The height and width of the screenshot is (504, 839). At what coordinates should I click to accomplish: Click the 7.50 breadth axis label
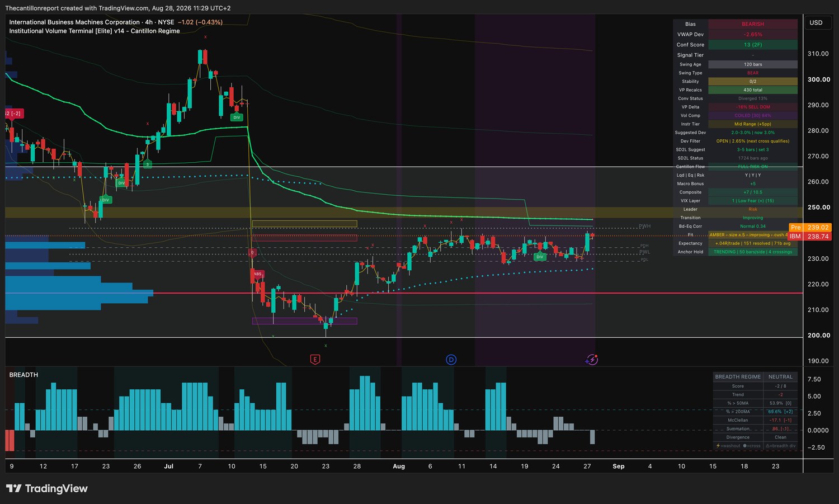coord(814,379)
